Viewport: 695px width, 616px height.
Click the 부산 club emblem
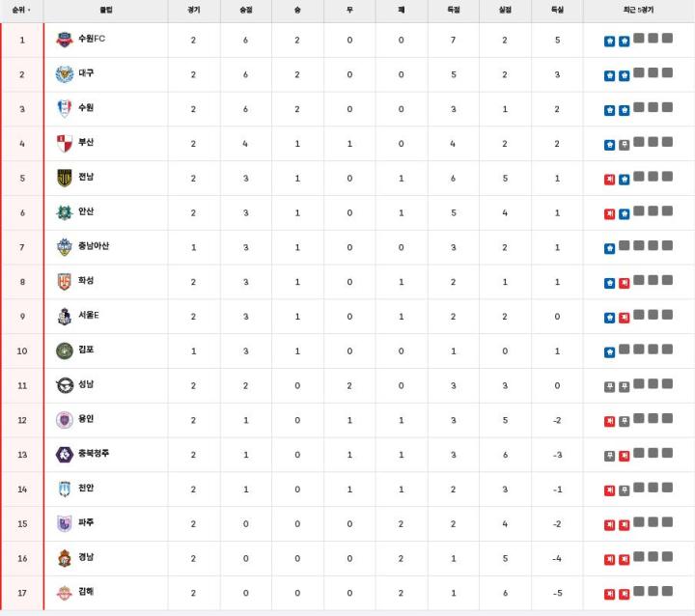coord(65,144)
